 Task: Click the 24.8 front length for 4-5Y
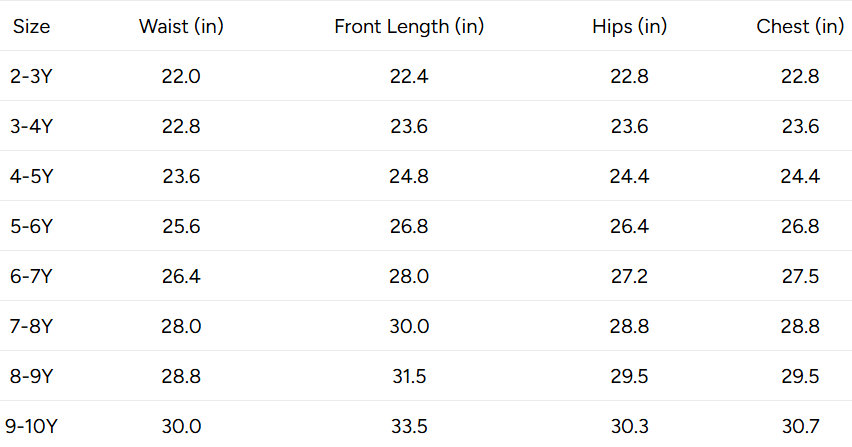[x=409, y=176]
